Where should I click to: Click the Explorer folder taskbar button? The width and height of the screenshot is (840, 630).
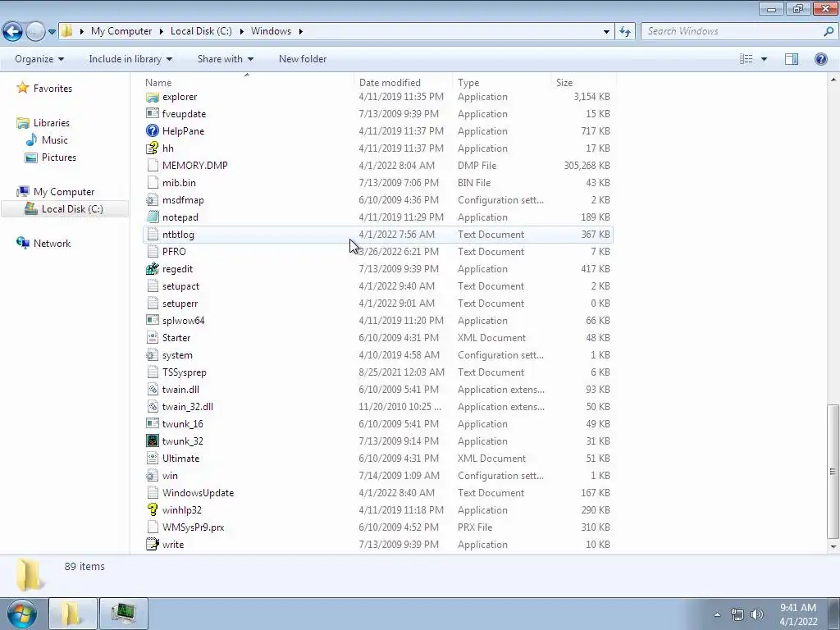(x=73, y=614)
